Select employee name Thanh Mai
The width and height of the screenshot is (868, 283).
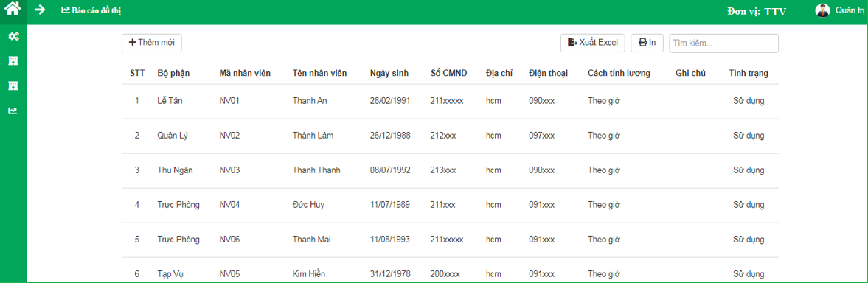pyautogui.click(x=313, y=240)
